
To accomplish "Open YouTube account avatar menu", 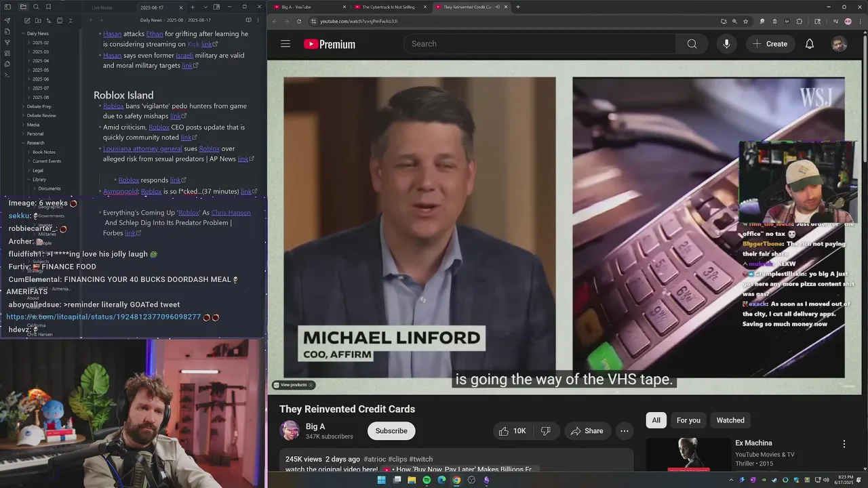I will [840, 43].
